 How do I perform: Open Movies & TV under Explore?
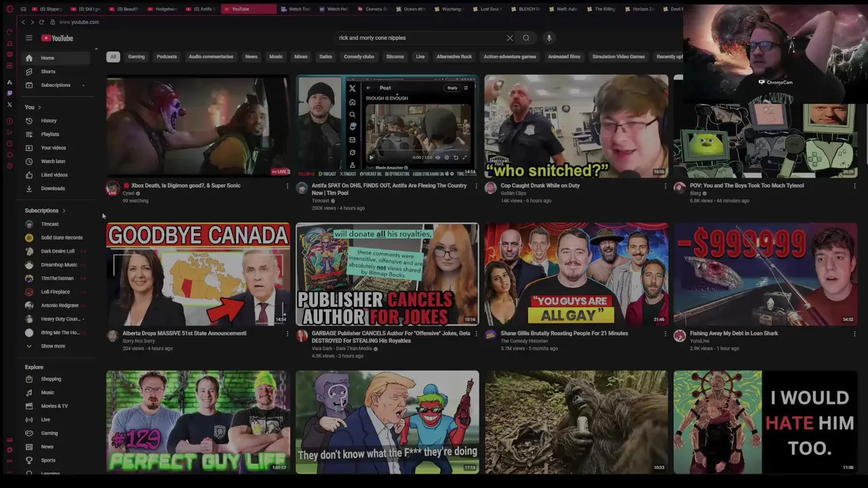56,406
